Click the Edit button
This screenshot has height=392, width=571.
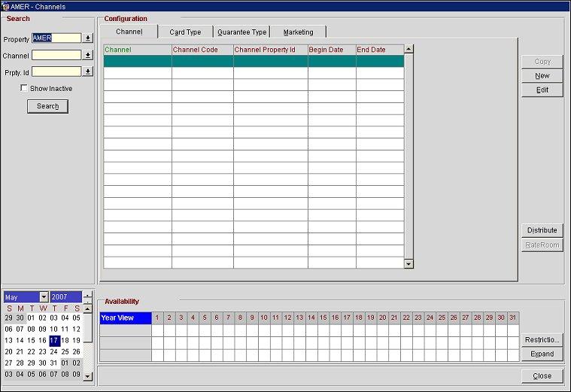click(x=542, y=90)
